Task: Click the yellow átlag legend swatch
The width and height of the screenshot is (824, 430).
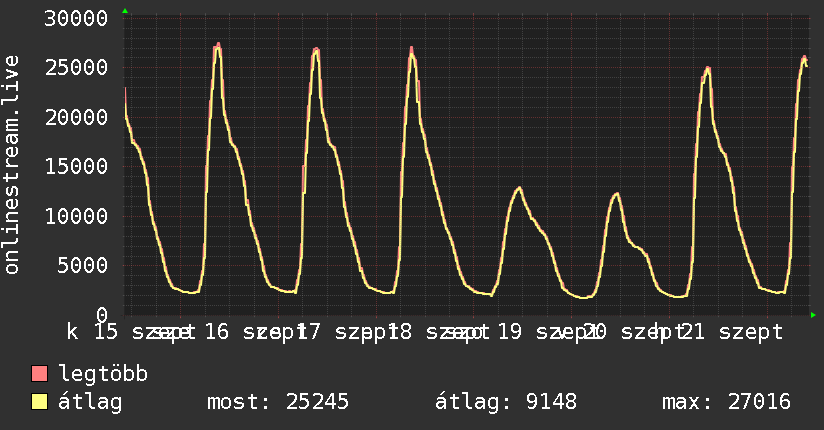Action: pos(39,402)
